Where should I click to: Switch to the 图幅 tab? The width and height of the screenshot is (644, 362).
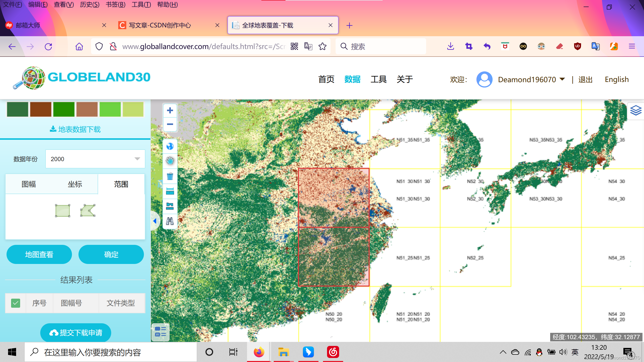point(29,184)
